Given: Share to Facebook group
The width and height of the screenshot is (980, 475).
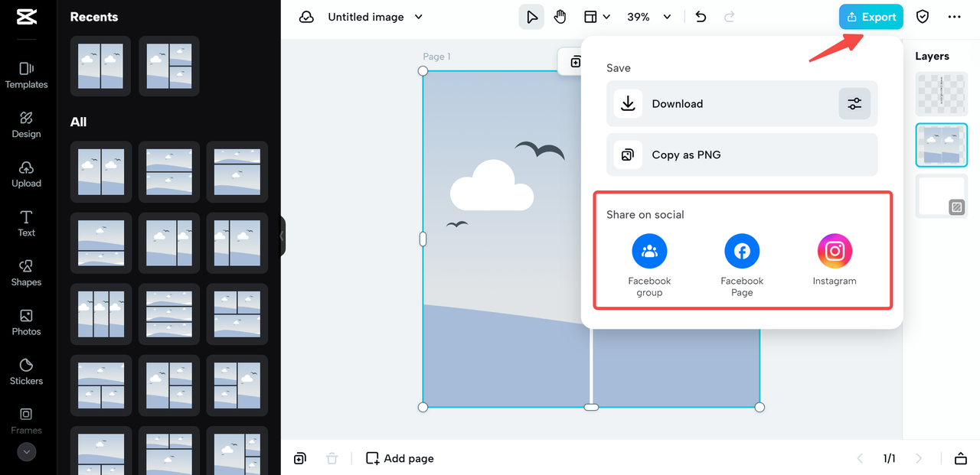Looking at the screenshot, I should [x=649, y=265].
